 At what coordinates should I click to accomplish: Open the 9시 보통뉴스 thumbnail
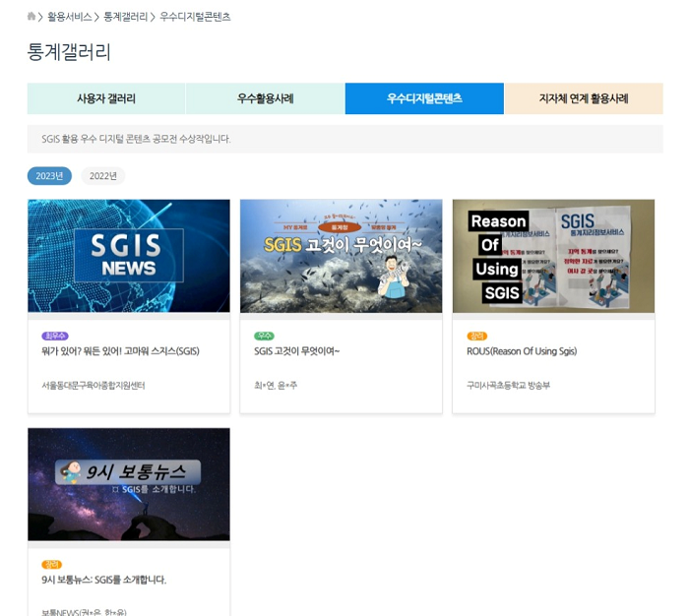point(129,484)
